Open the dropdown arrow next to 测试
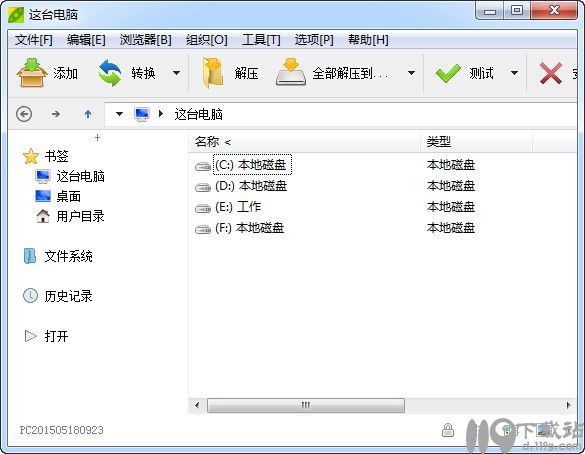Image resolution: width=585 pixels, height=454 pixels. pyautogui.click(x=514, y=73)
